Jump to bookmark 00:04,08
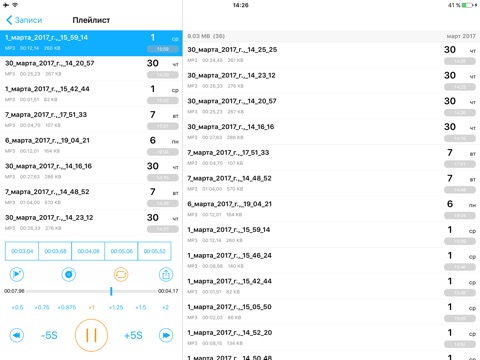This screenshot has height=360, width=480. coord(88,251)
